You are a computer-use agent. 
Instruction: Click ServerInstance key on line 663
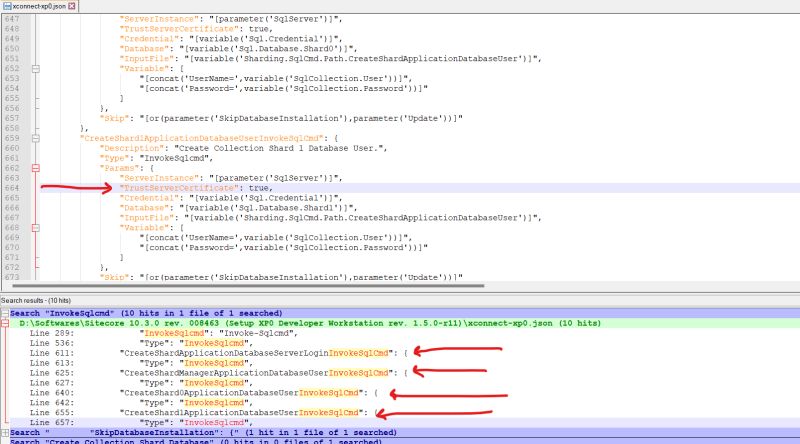(159, 178)
